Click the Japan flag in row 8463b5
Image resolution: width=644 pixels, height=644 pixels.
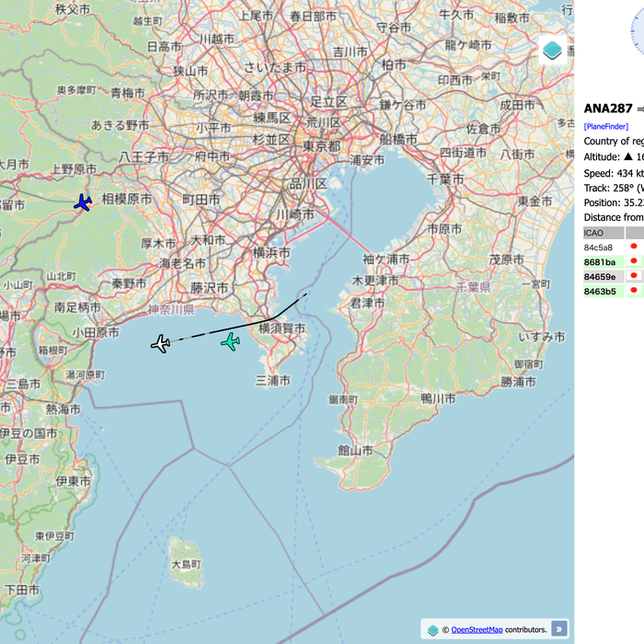pyautogui.click(x=633, y=291)
